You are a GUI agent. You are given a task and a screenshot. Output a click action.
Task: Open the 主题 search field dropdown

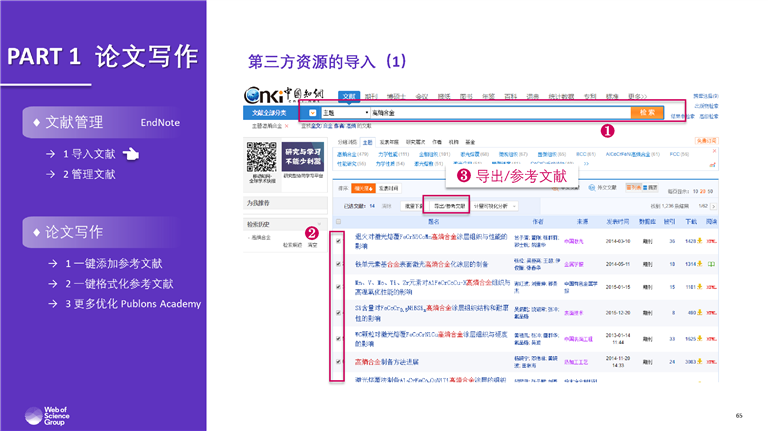point(345,113)
